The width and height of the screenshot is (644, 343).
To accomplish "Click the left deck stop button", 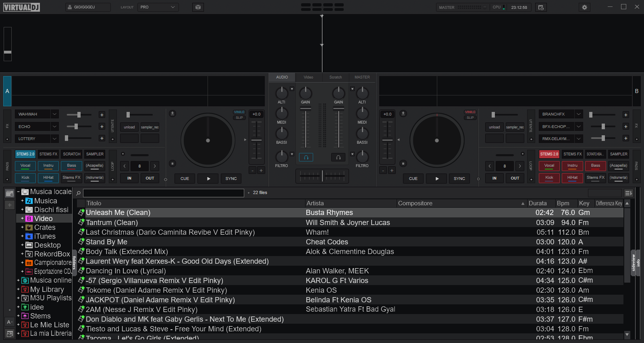I will [172, 163].
